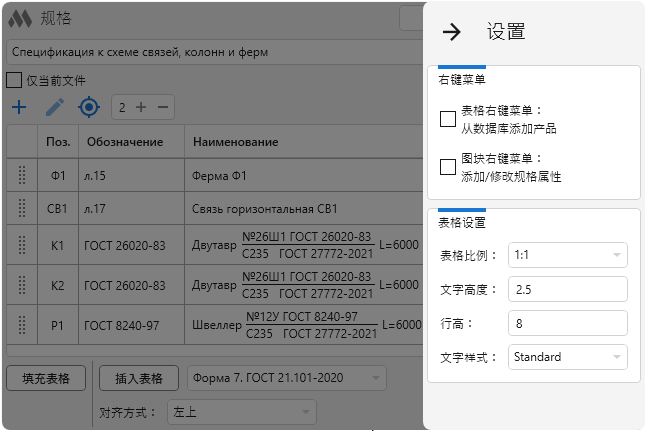Click the back arrow in settings panel

click(x=452, y=32)
